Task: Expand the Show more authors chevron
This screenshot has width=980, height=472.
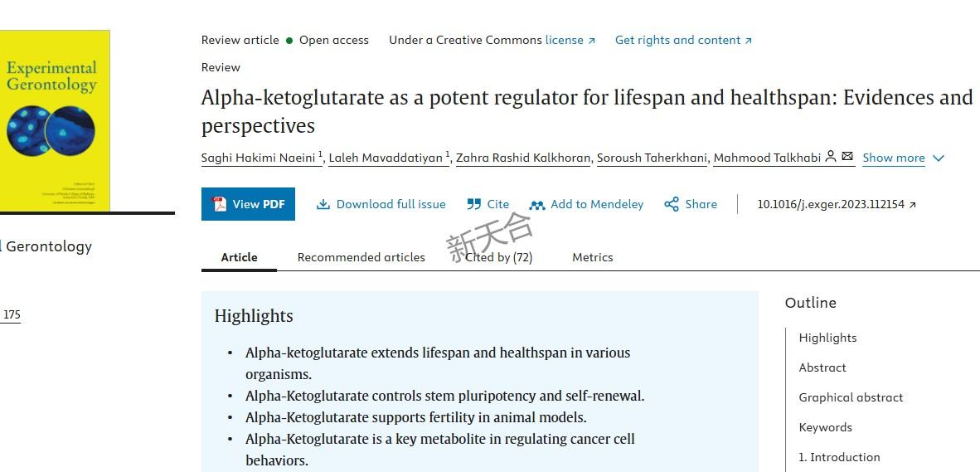Action: [x=938, y=158]
